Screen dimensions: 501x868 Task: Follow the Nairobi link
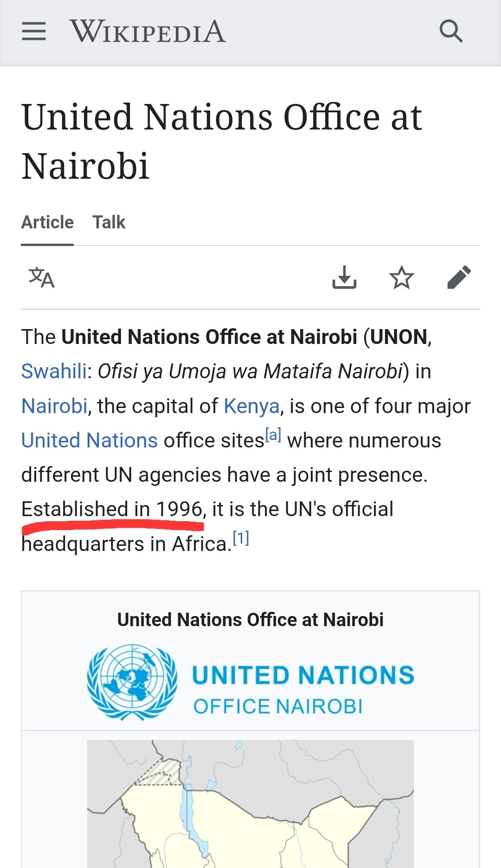[54, 406]
